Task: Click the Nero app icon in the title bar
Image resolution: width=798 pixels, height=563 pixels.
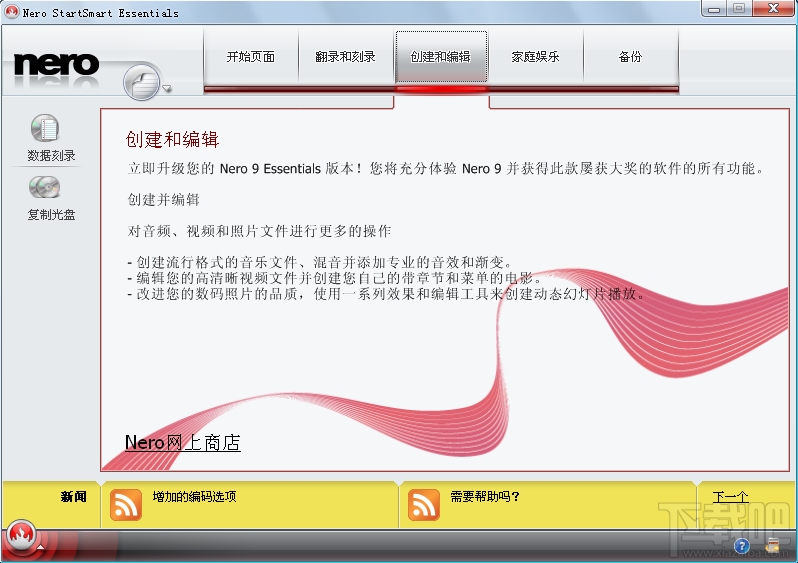Action: click(11, 11)
